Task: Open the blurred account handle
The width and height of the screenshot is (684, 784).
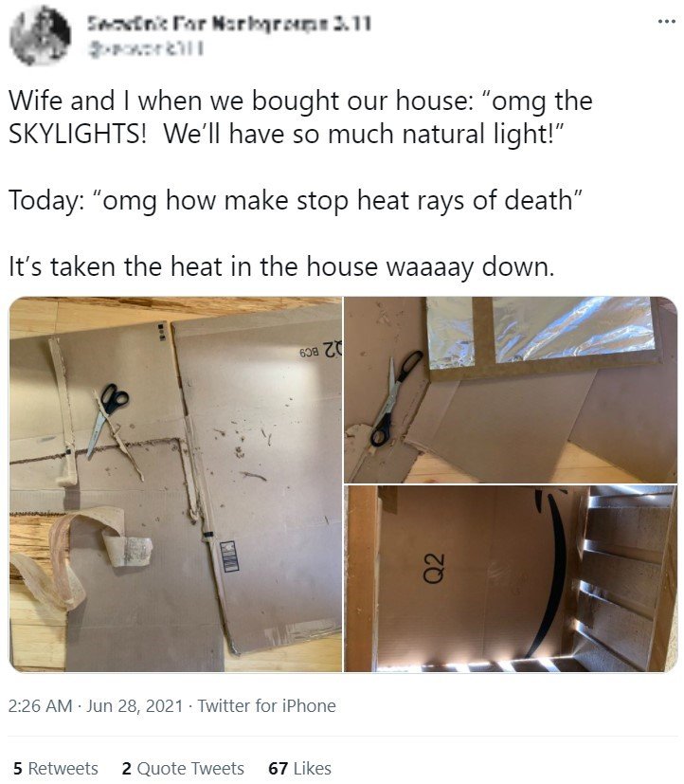Action: click(x=145, y=48)
